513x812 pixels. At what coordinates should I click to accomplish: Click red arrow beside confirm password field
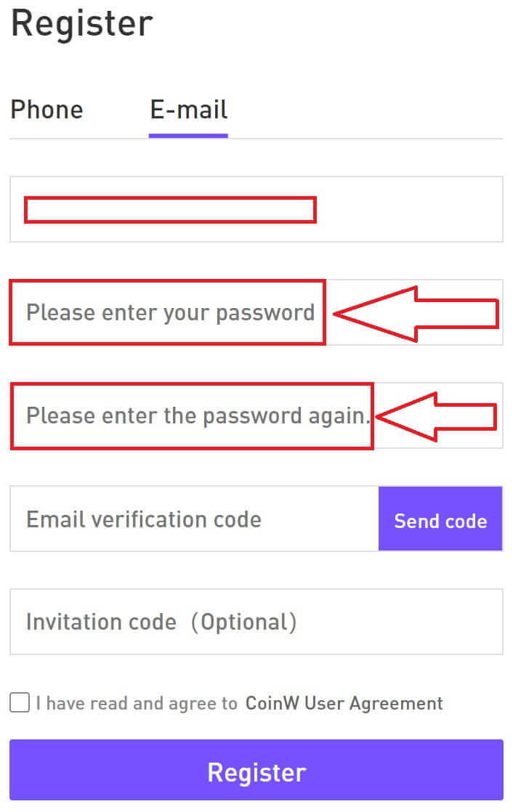(436, 417)
